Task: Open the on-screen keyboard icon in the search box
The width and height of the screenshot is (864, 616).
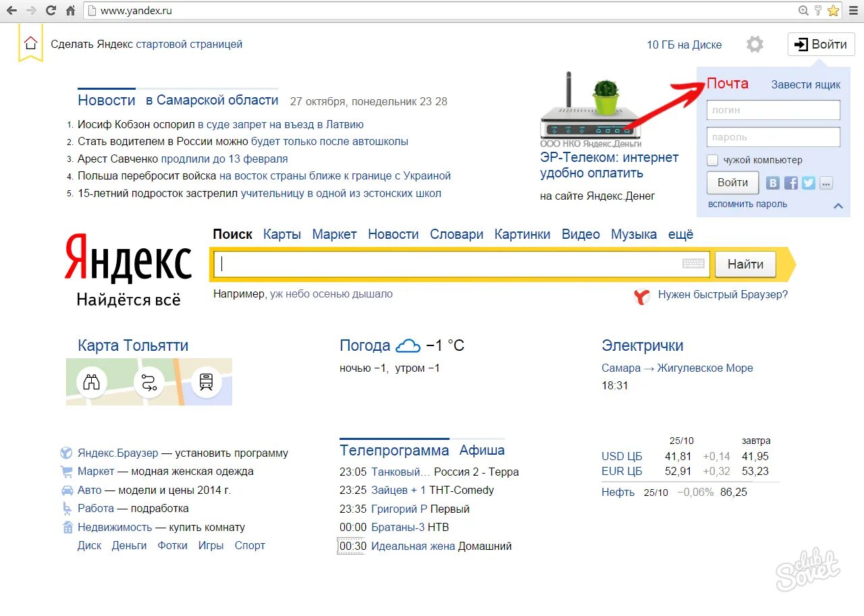Action: [693, 264]
